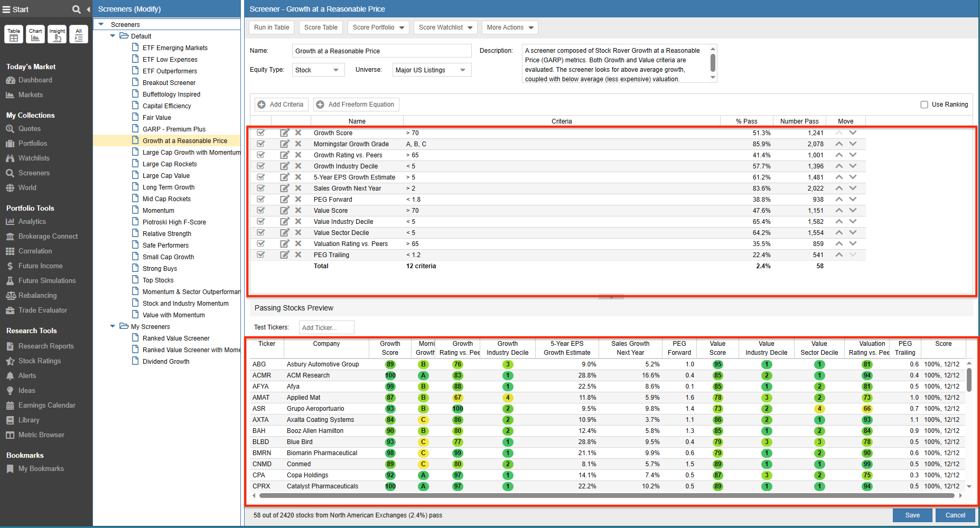Click the Run in Table button
Image resolution: width=980 pixels, height=528 pixels.
tap(271, 27)
